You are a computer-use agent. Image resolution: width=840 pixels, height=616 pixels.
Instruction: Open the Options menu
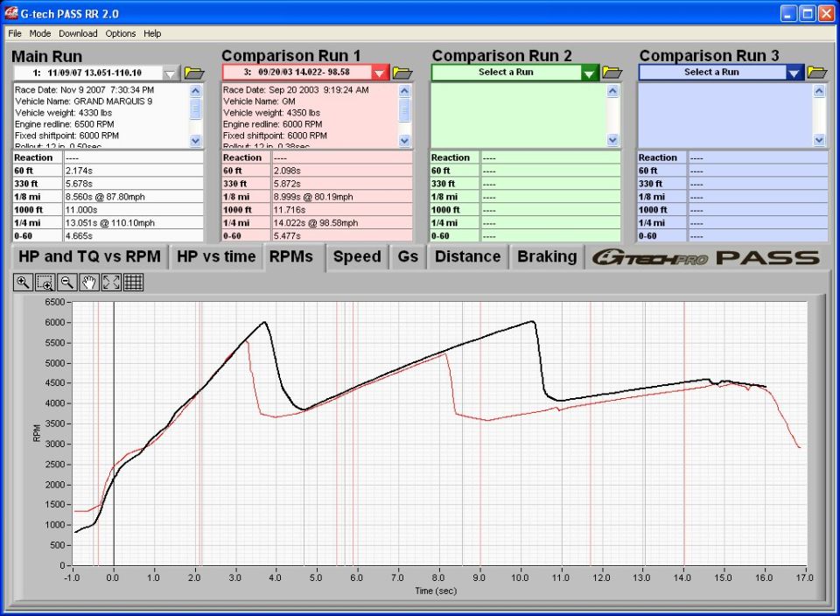pos(121,33)
